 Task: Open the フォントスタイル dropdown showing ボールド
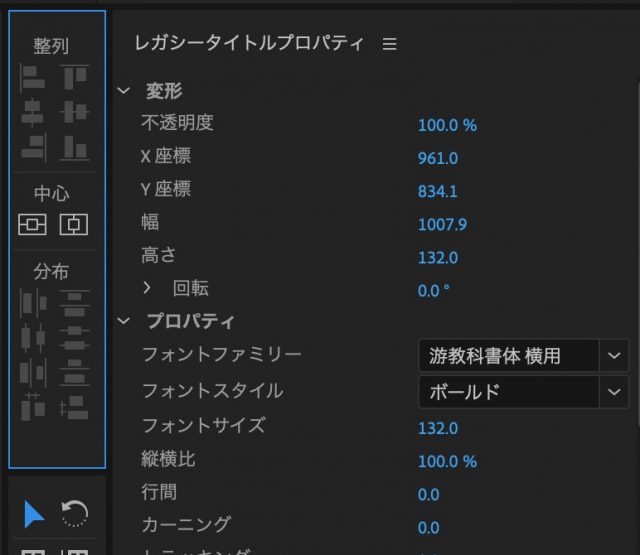(612, 392)
